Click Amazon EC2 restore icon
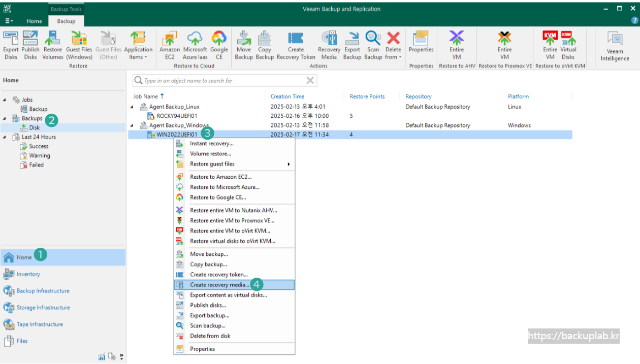The width and height of the screenshot is (640, 364). [x=170, y=45]
